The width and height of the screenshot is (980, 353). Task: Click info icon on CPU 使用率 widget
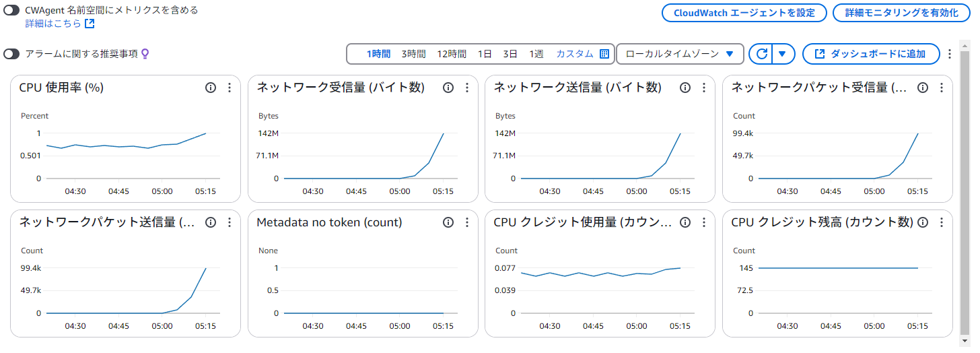point(211,88)
